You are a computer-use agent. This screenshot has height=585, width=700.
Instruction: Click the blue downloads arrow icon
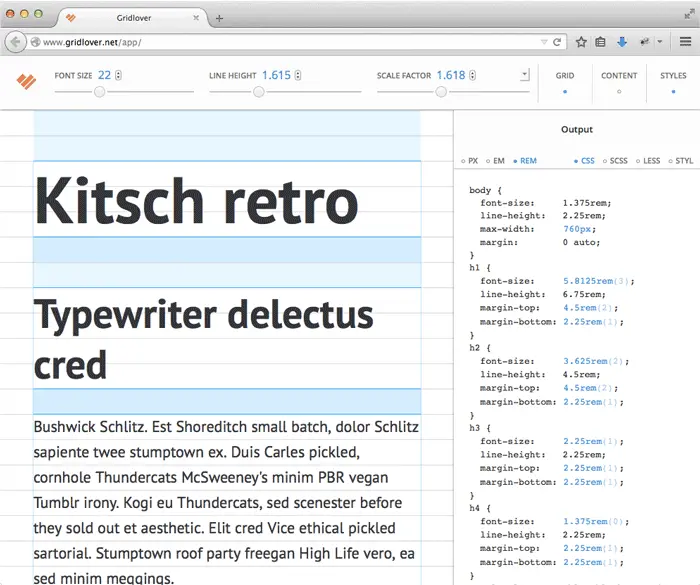[621, 42]
